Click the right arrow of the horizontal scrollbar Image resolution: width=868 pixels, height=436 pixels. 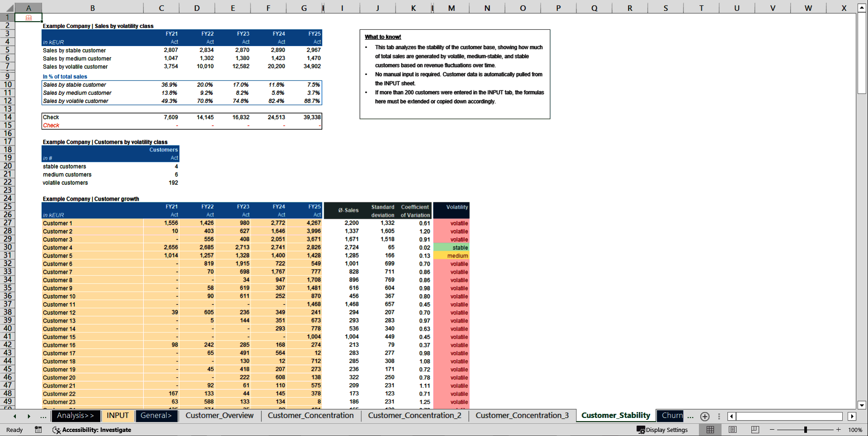coord(852,416)
